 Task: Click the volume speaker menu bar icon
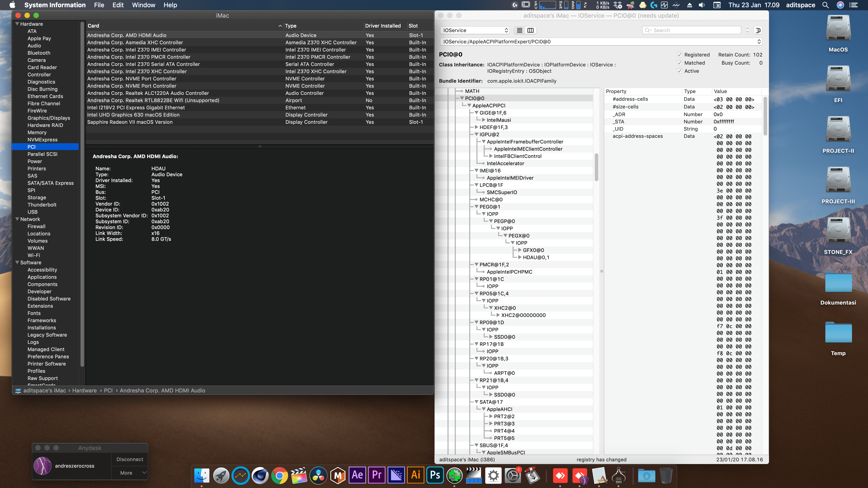click(x=702, y=5)
